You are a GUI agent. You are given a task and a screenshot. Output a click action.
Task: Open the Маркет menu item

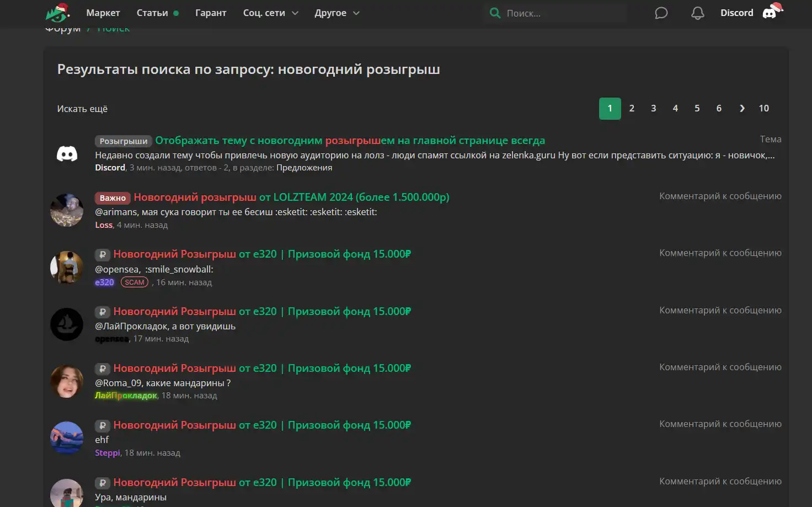tap(103, 13)
